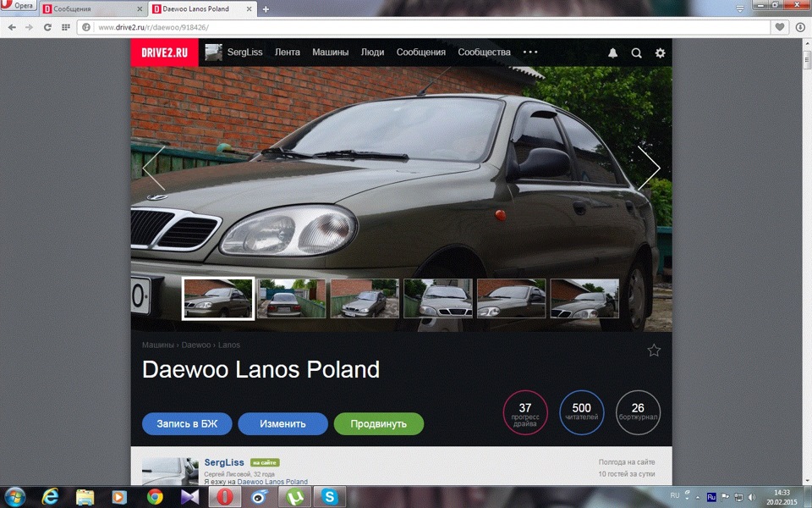Image resolution: width=812 pixels, height=508 pixels.
Task: Open the three-dots more menu
Action: 530,52
